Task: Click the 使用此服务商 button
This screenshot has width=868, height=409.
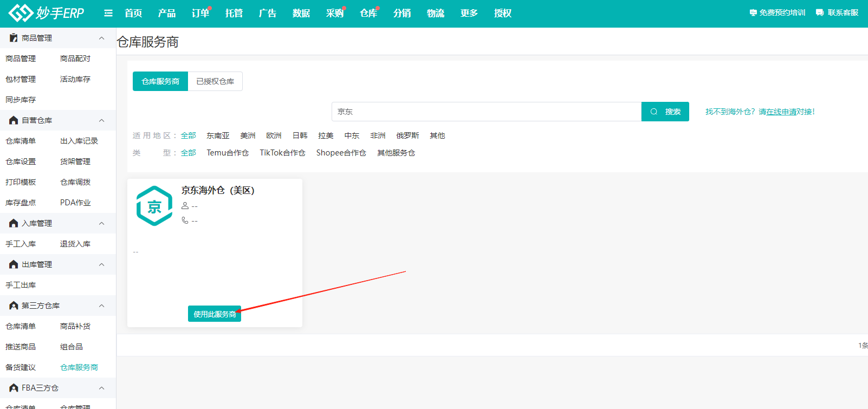Action: (x=215, y=314)
